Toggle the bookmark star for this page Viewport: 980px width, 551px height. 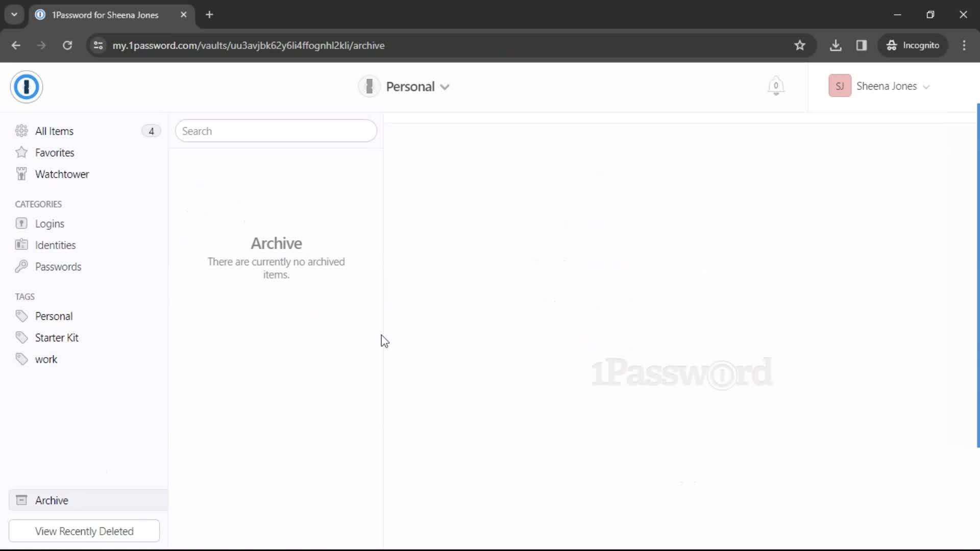(x=801, y=45)
